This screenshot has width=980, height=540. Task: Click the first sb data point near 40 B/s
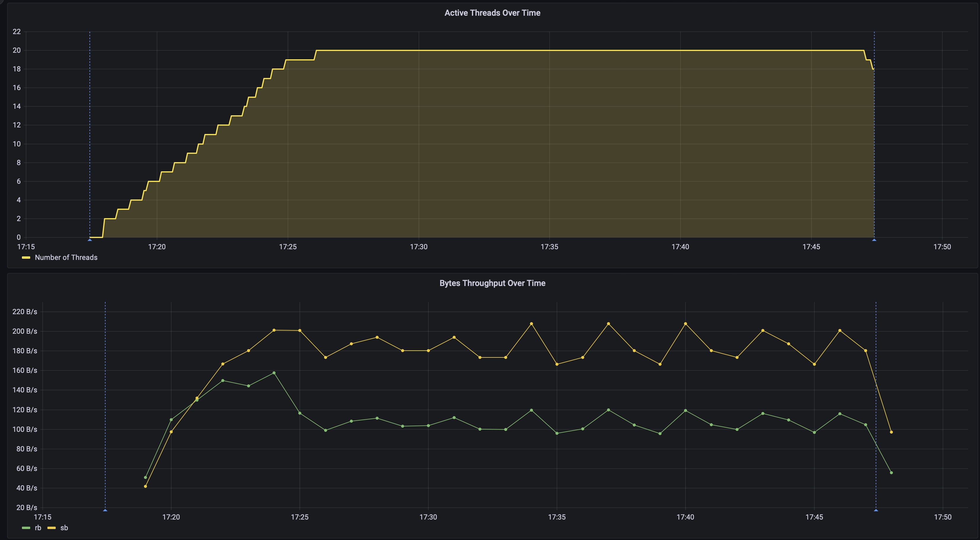click(145, 486)
